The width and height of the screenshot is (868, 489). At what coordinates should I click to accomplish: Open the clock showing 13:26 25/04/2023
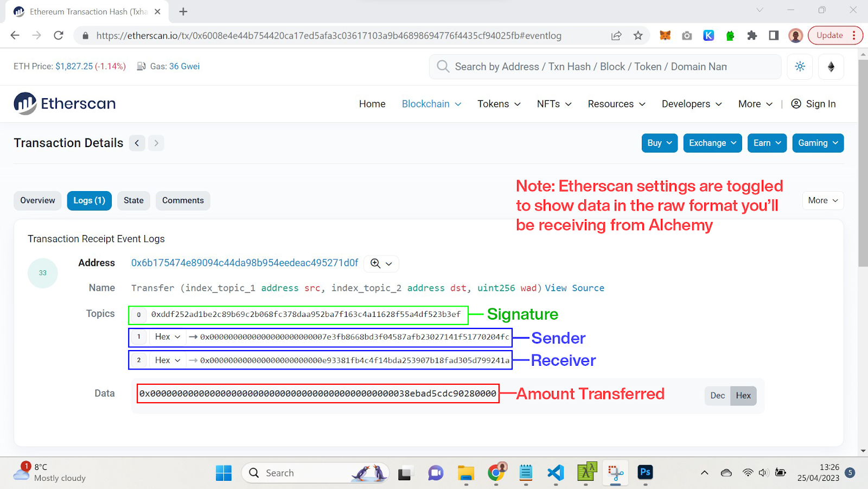click(818, 473)
